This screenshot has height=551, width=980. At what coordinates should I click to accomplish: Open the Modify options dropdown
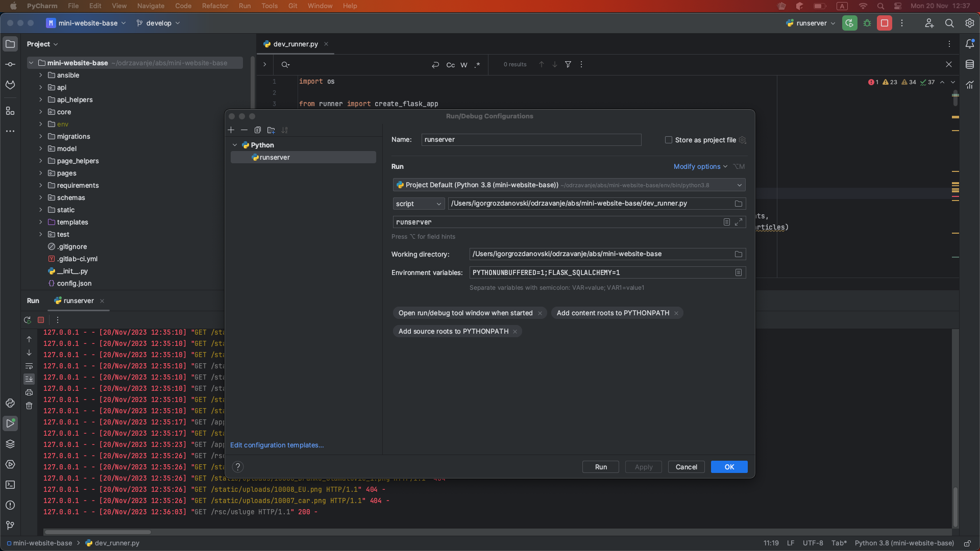pos(700,166)
